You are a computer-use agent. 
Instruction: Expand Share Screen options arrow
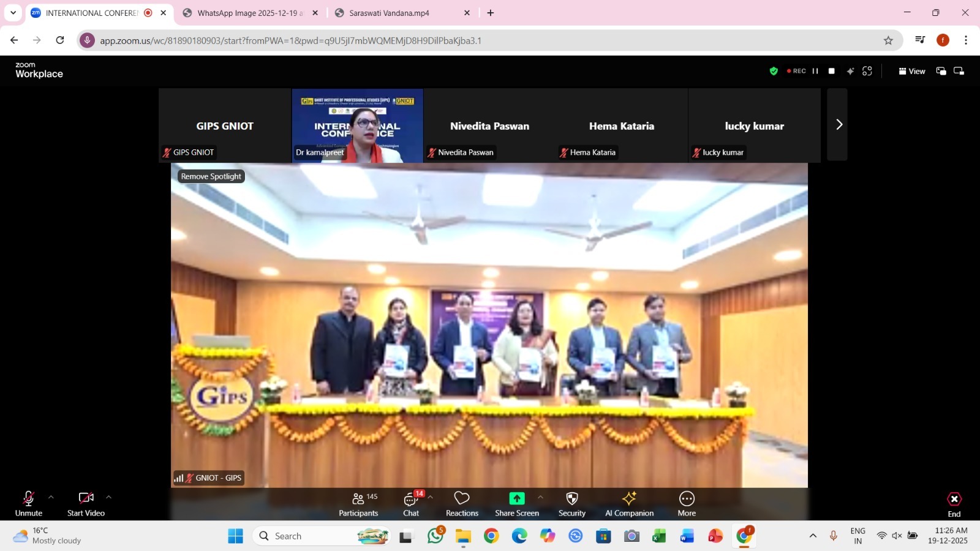click(540, 497)
